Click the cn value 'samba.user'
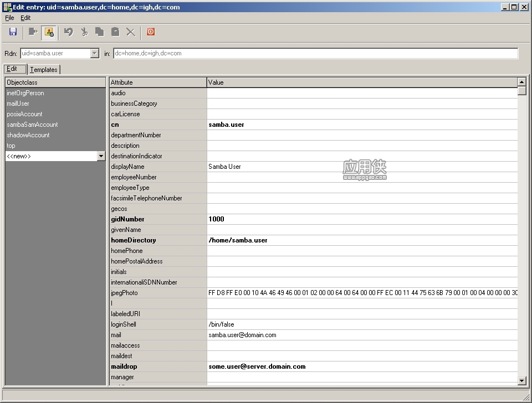This screenshot has width=532, height=403. 226,125
